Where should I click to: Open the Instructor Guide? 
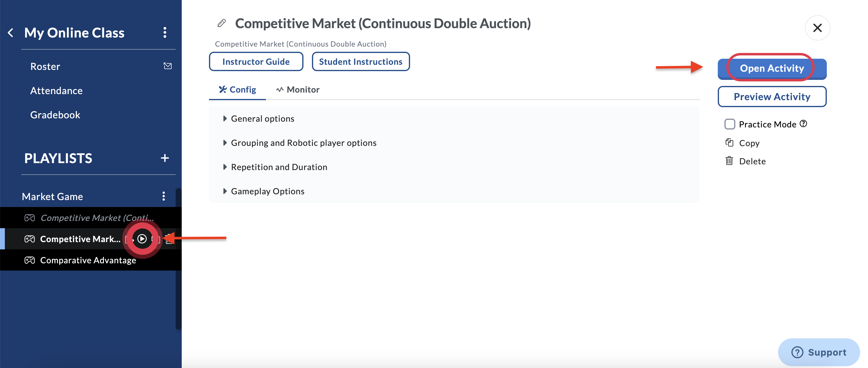(x=256, y=62)
